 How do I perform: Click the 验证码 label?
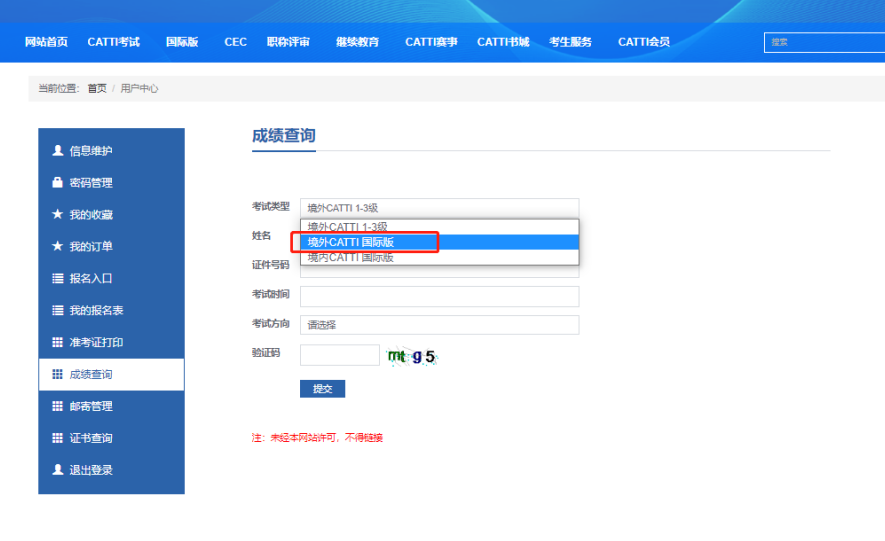click(266, 353)
